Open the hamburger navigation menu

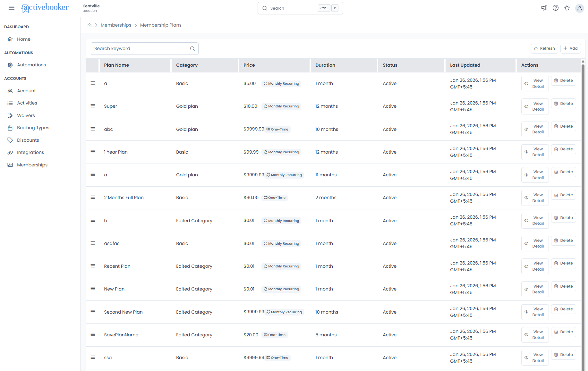(12, 8)
